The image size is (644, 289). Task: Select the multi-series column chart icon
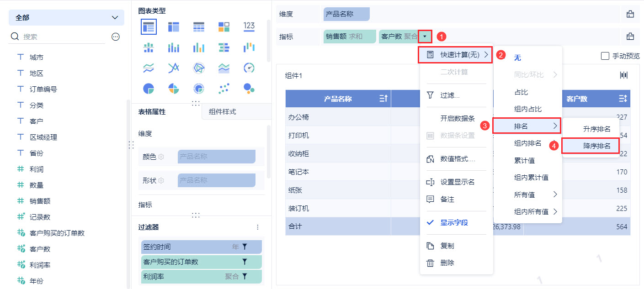click(198, 47)
